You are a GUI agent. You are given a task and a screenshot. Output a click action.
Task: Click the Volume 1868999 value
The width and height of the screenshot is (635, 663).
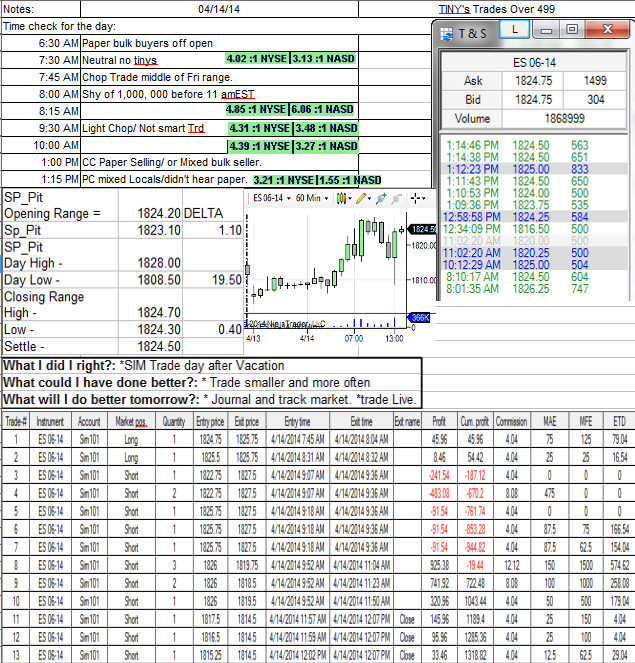pyautogui.click(x=564, y=118)
